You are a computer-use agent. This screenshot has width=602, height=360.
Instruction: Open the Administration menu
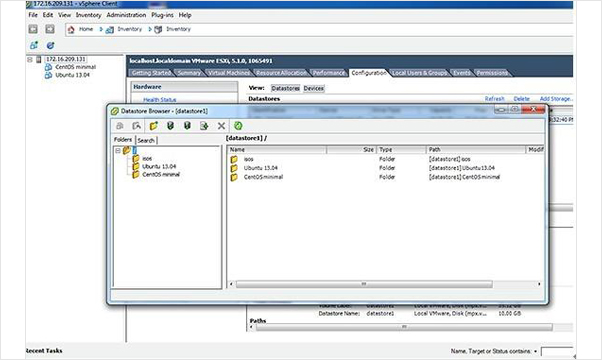pos(126,15)
